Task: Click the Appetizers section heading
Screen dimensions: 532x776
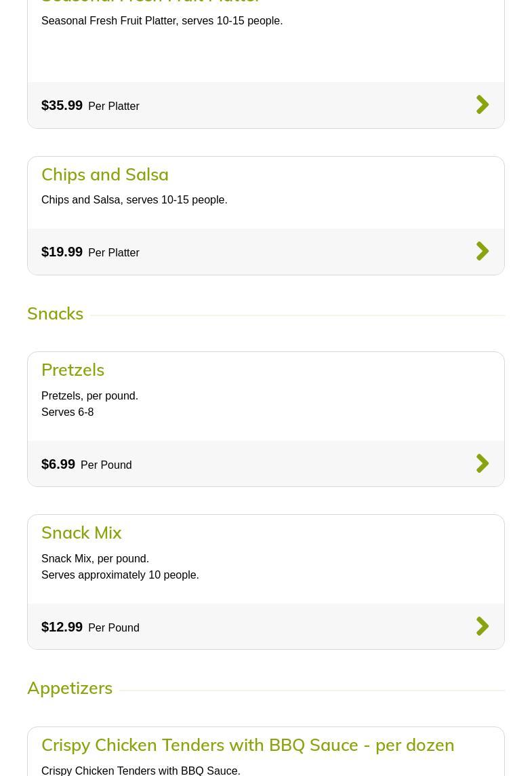Action: [x=70, y=688]
